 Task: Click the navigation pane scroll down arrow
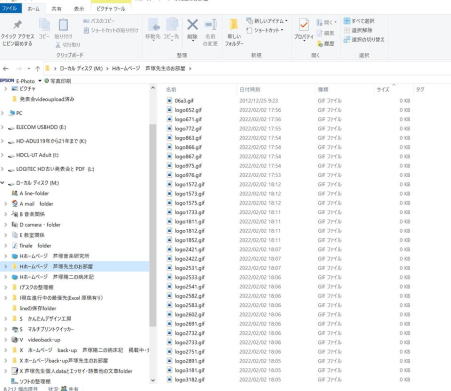coord(153,380)
